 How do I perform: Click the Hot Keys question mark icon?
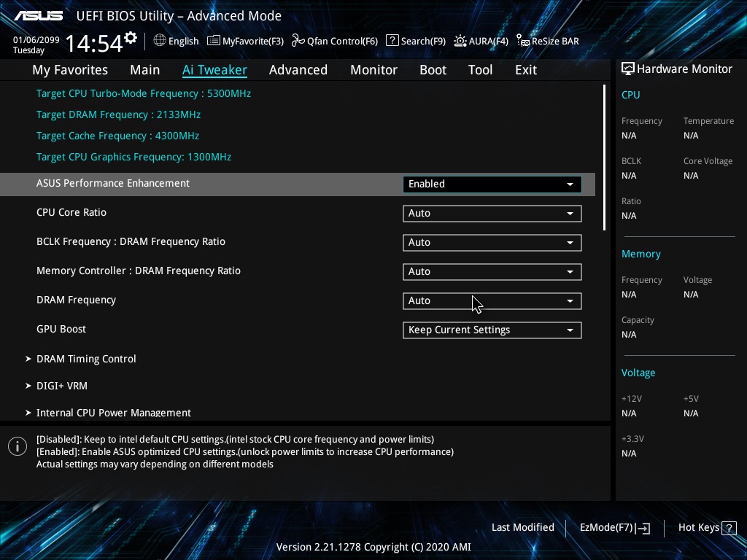coord(729,528)
